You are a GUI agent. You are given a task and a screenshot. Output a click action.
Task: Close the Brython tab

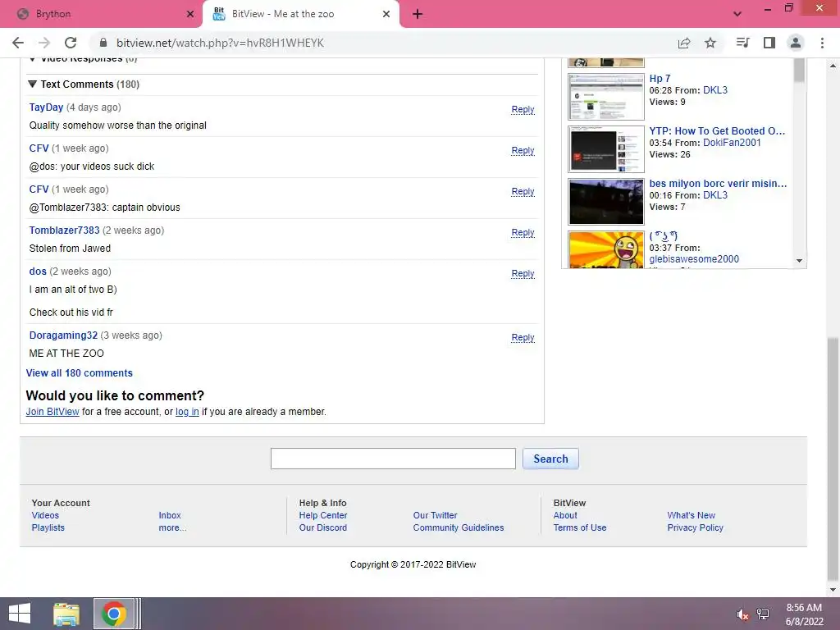pos(190,14)
